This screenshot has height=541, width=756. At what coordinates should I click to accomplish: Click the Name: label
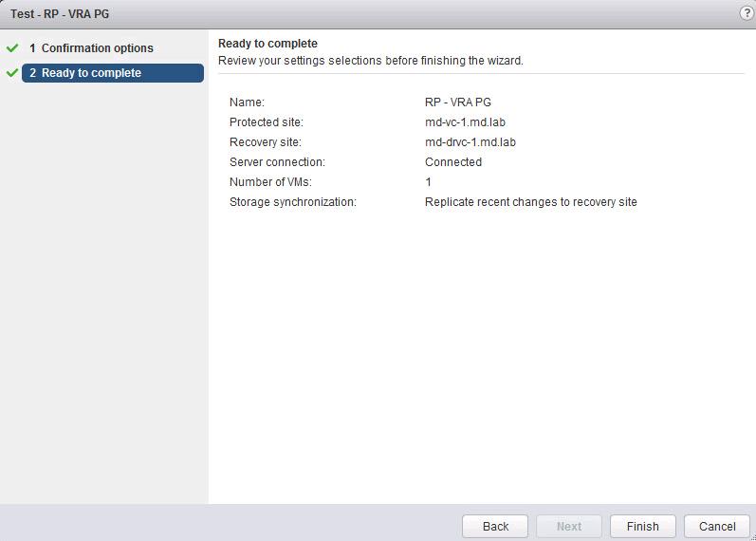pyautogui.click(x=247, y=103)
